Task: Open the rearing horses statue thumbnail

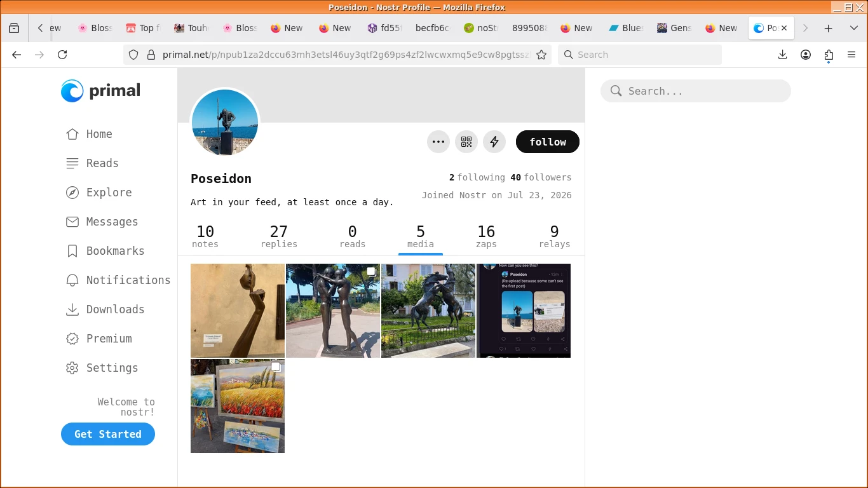Action: pyautogui.click(x=428, y=311)
